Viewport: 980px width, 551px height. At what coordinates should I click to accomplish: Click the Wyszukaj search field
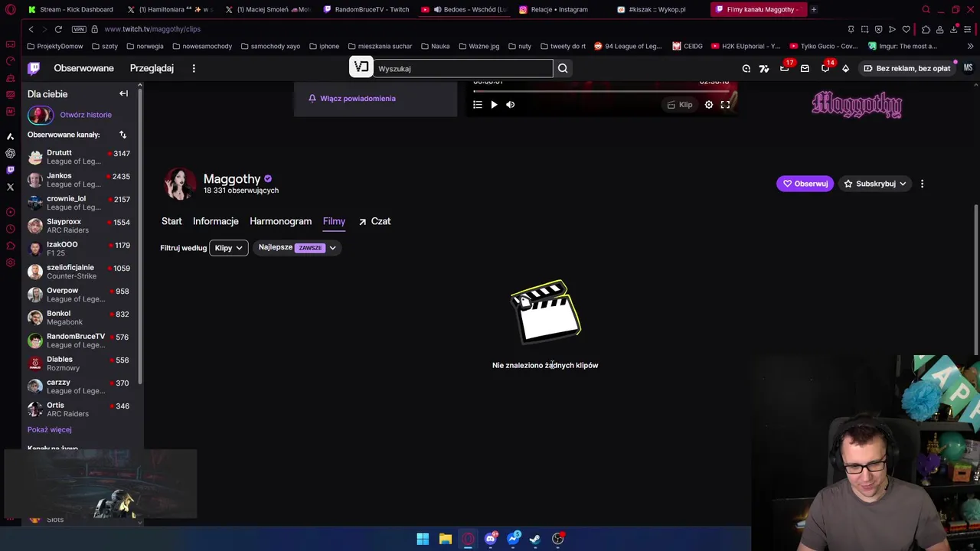(x=462, y=68)
